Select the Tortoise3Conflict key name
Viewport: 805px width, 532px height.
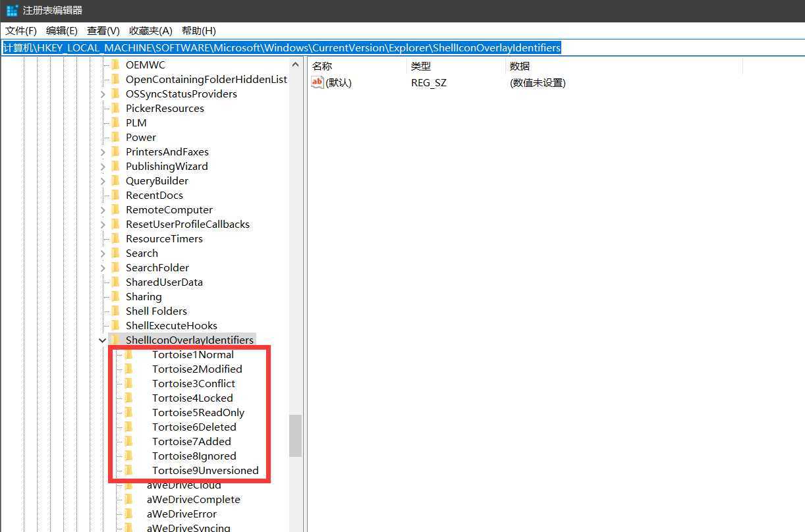[194, 383]
